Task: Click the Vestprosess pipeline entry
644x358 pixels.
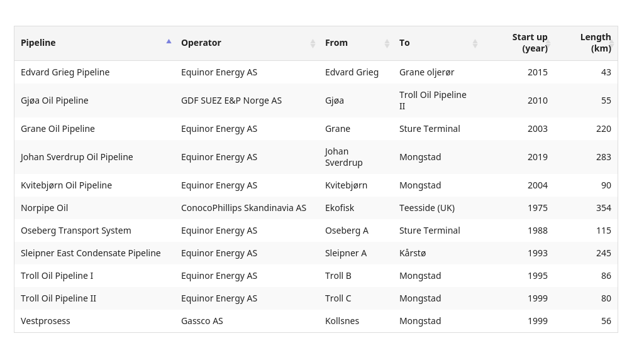Action: (x=45, y=321)
